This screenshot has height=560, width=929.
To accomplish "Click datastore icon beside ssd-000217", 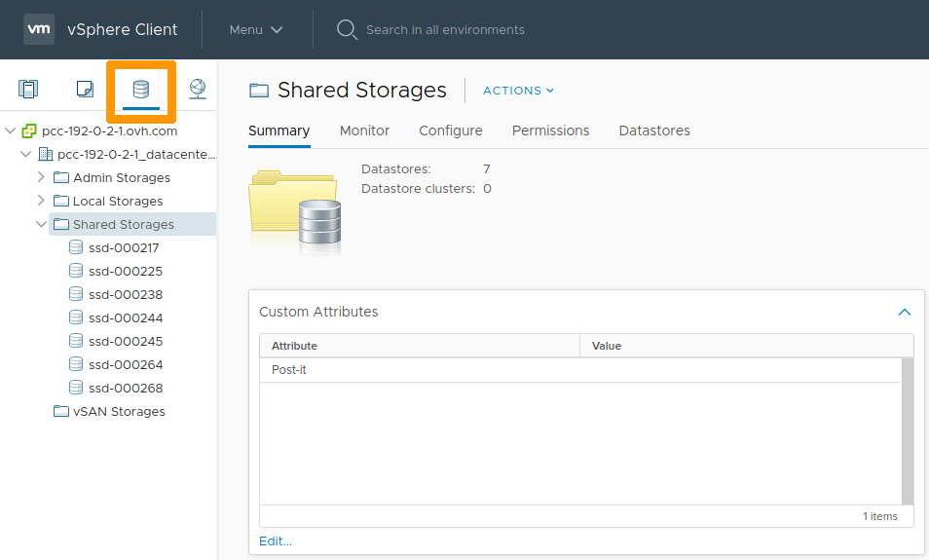I will (x=76, y=247).
